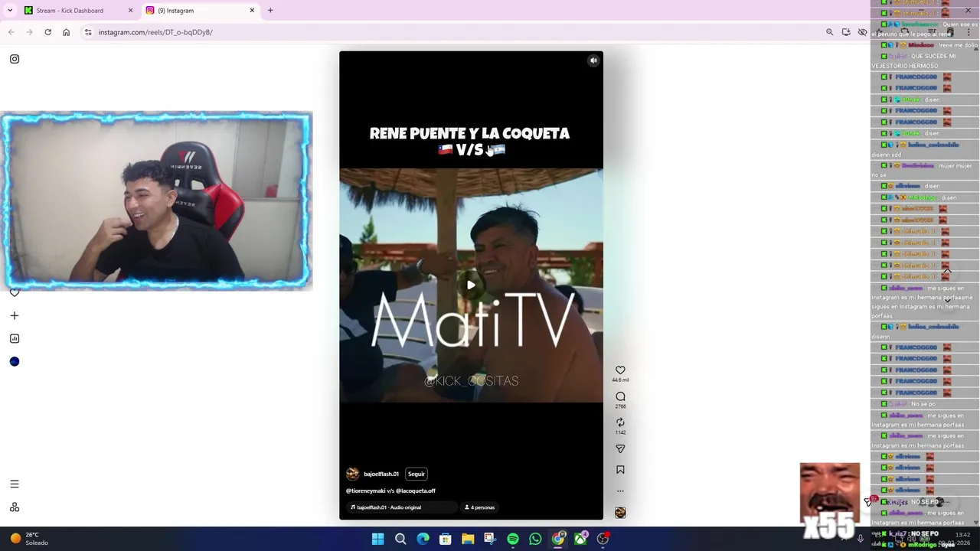Open the Windows Start menu
Screen dimensions: 980x551
(x=377, y=539)
